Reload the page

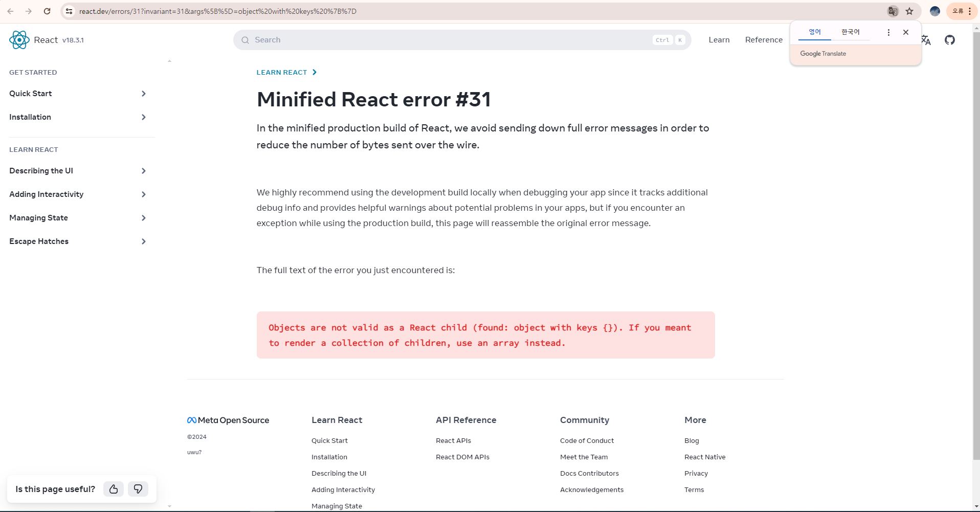pyautogui.click(x=47, y=11)
